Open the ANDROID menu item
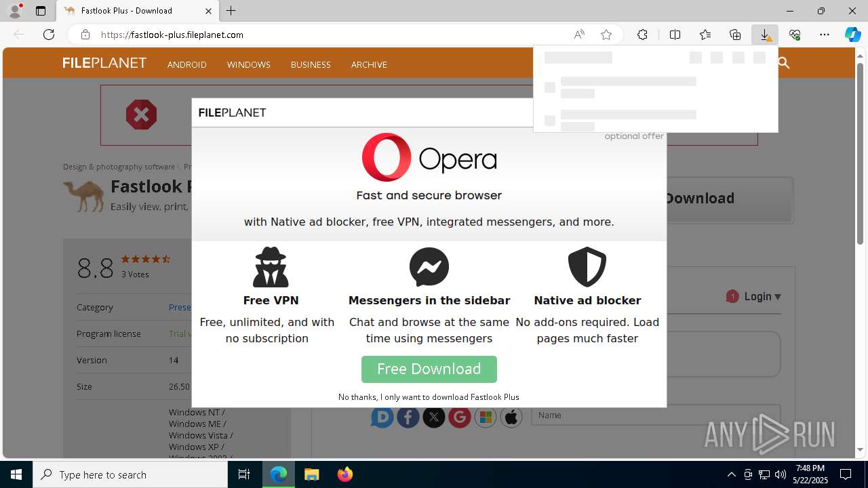The height and width of the screenshot is (488, 868). coord(187,64)
